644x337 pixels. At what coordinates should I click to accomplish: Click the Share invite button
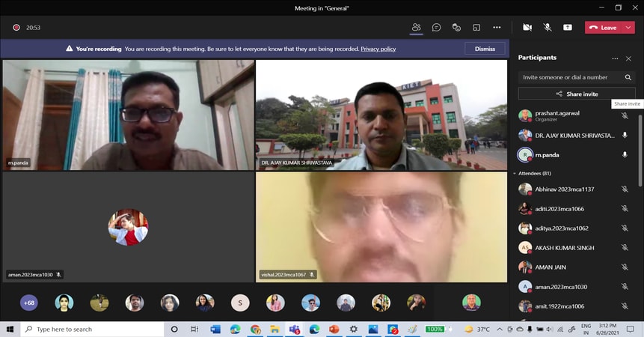[577, 94]
